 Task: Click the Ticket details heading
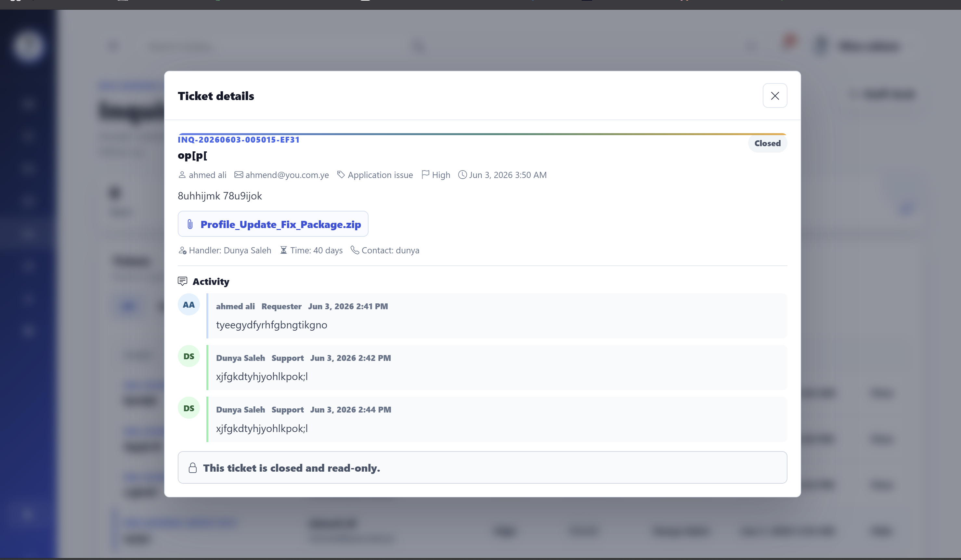[x=216, y=96]
